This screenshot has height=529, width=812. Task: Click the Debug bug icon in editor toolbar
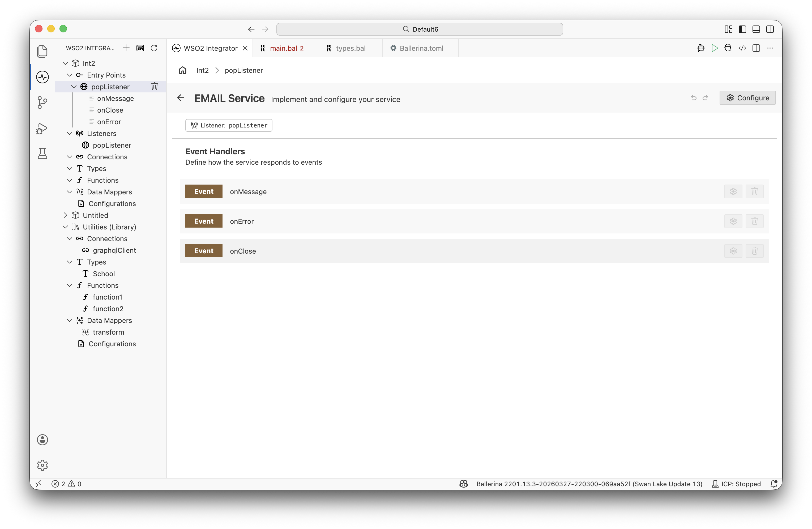[x=728, y=48]
